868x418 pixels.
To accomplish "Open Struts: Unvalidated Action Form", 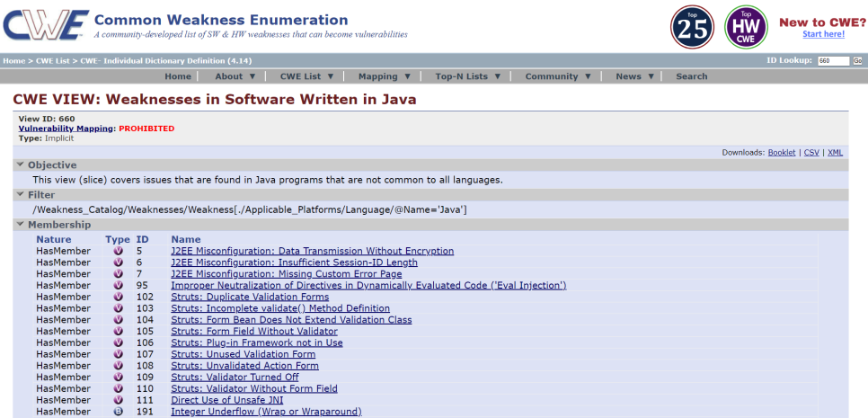I will point(244,365).
